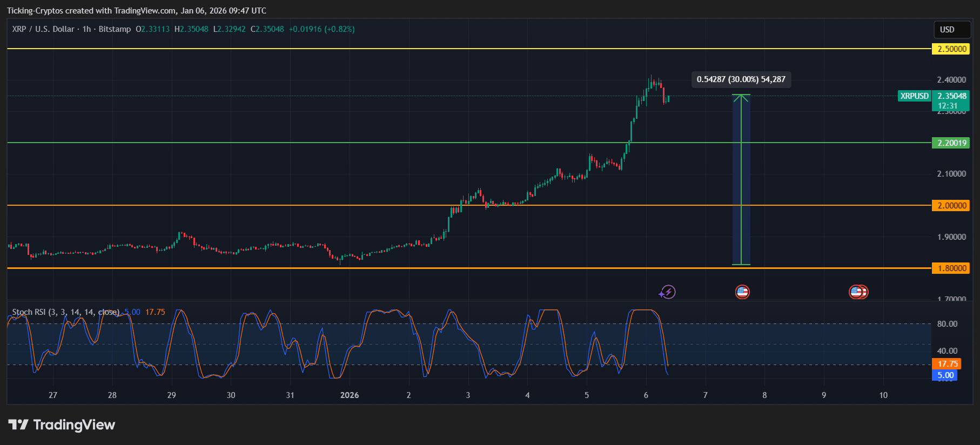Click the date label 9 on time axis

point(824,395)
